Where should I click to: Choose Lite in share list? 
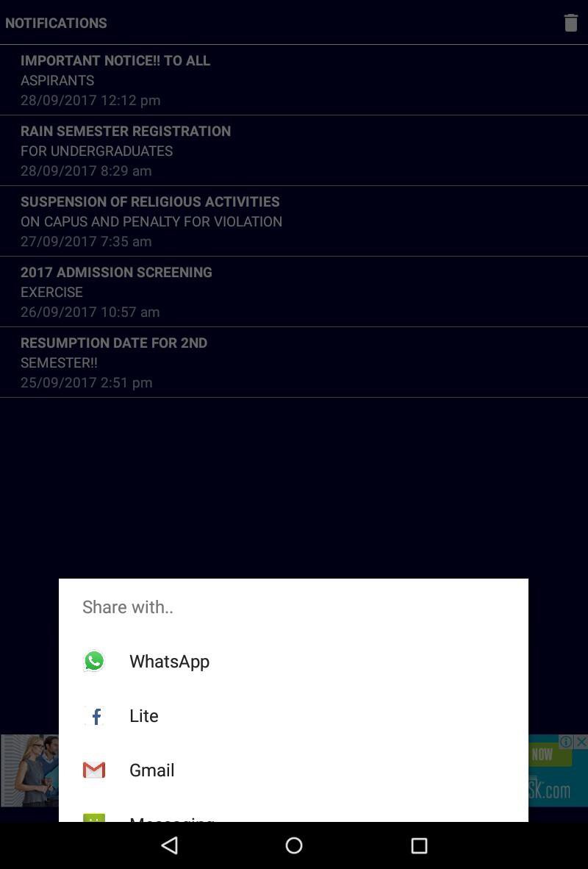(144, 715)
